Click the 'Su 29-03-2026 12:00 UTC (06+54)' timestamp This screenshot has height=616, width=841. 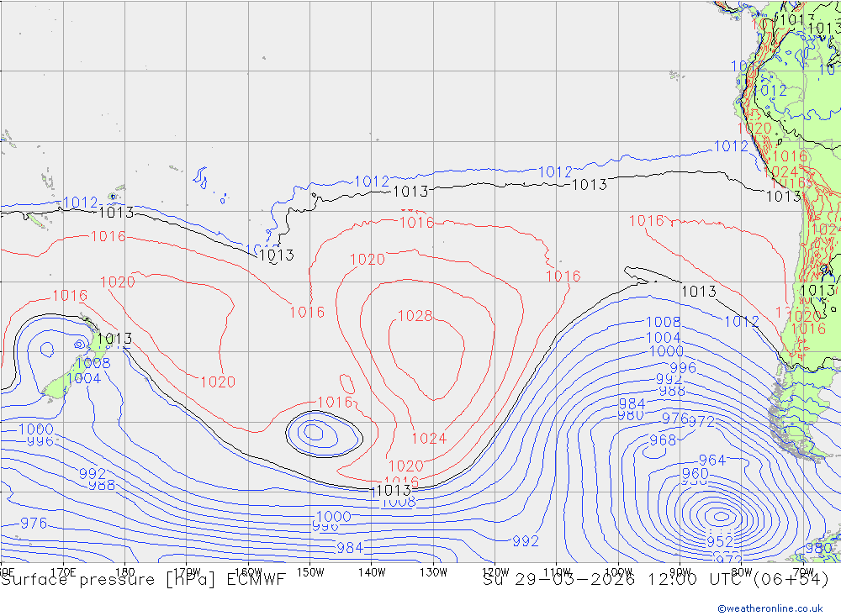tap(655, 580)
